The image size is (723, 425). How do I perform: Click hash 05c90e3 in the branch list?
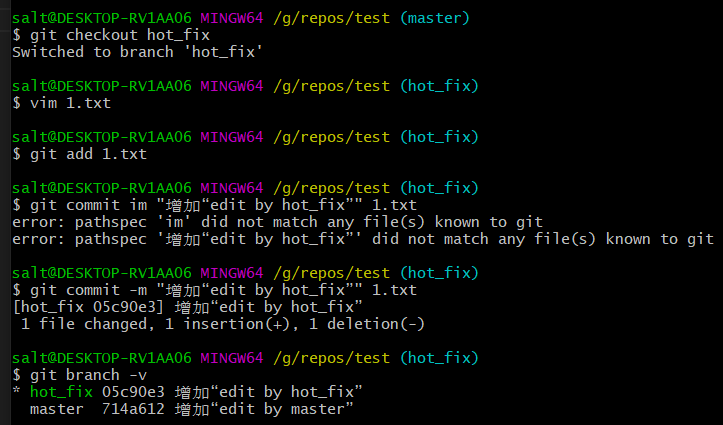pyautogui.click(x=133, y=392)
